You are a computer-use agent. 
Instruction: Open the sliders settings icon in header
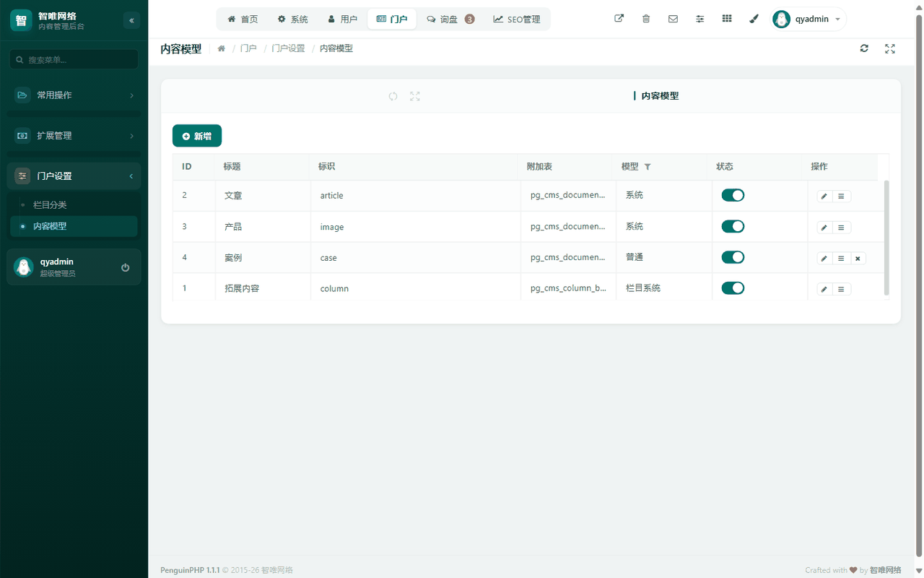tap(699, 19)
